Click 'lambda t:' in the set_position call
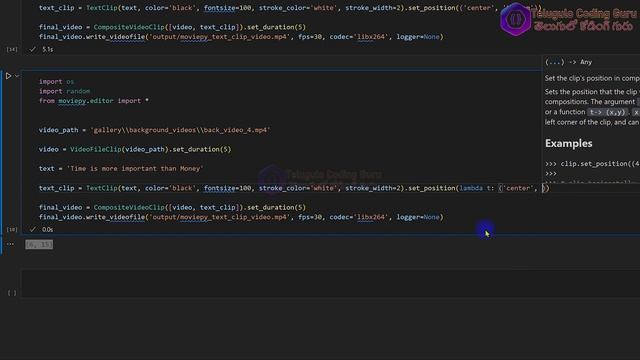This screenshot has width=640, height=360. (476, 188)
